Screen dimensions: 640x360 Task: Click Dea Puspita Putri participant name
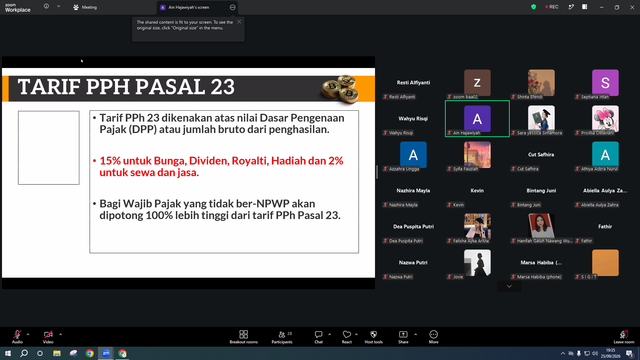(413, 227)
